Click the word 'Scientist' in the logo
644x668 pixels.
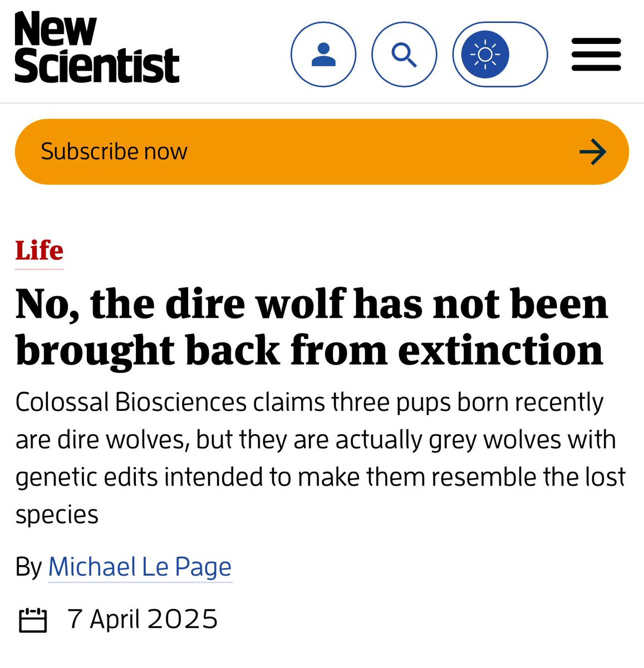click(x=97, y=66)
